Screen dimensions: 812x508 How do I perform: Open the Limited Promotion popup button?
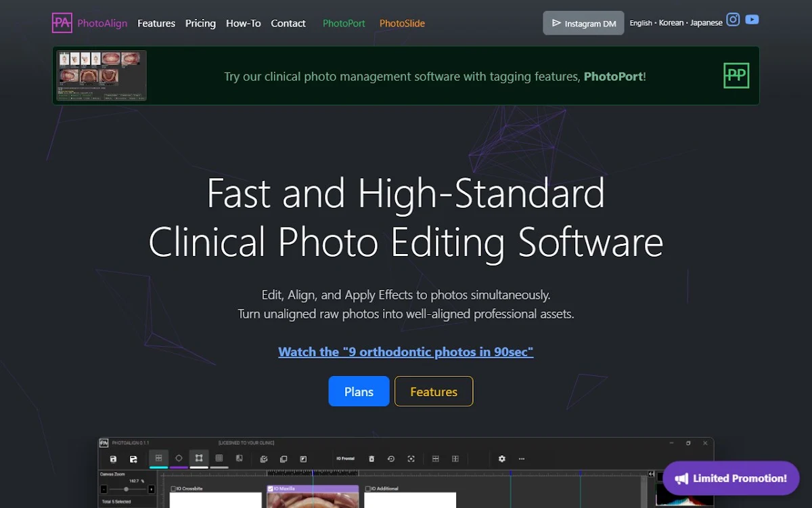coord(731,478)
